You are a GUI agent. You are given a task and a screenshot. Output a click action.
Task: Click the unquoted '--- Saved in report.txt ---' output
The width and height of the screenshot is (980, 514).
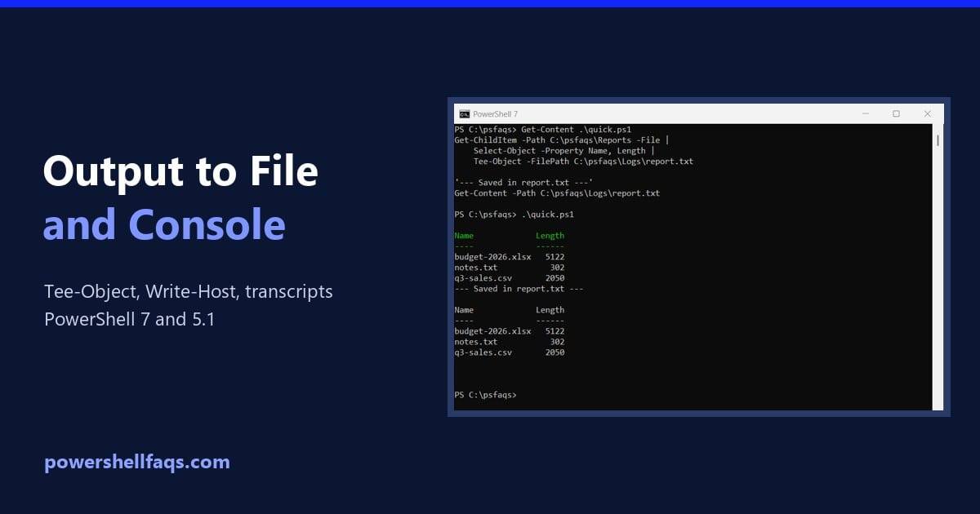click(x=519, y=289)
